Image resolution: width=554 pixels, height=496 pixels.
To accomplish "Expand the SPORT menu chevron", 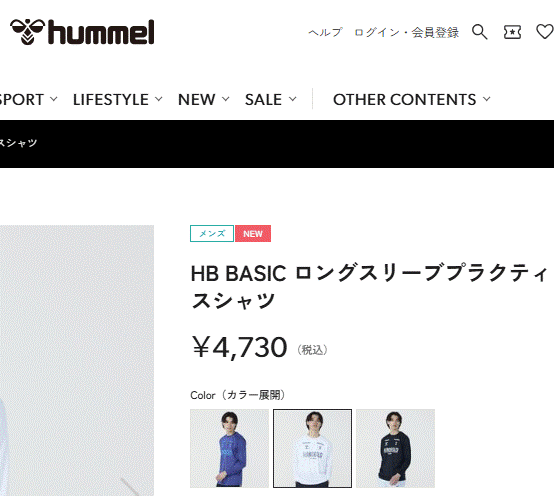I will [x=53, y=99].
